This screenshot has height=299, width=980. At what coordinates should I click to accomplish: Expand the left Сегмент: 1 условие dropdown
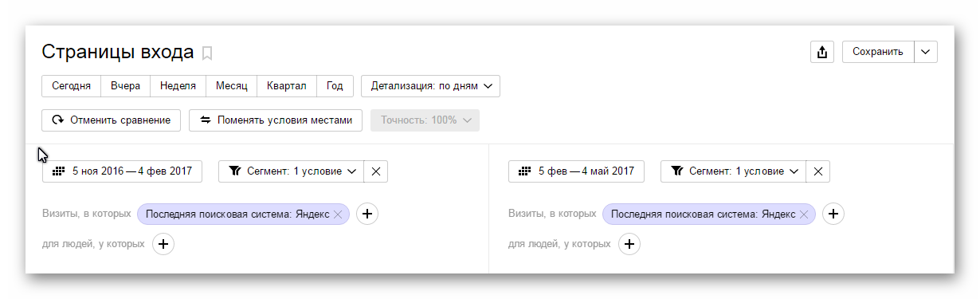point(291,171)
